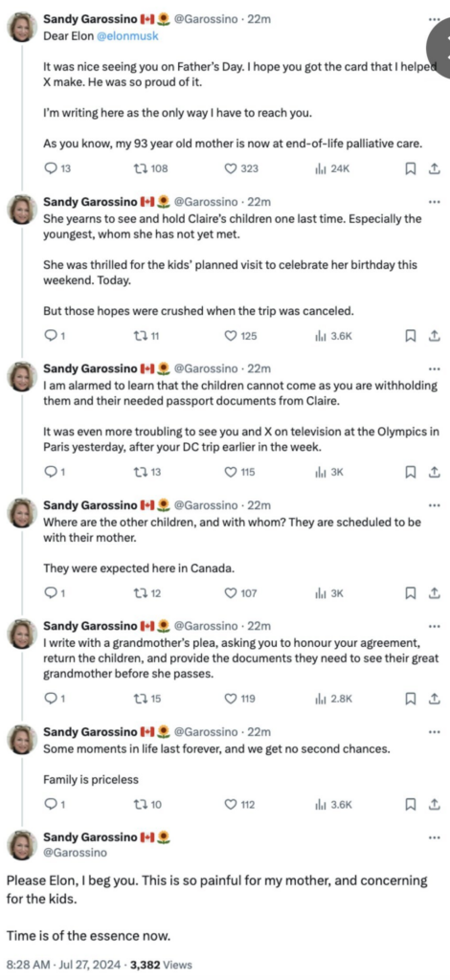450x980 pixels.
Task: Open the more options menu on the first tweet
Action: pyautogui.click(x=434, y=19)
